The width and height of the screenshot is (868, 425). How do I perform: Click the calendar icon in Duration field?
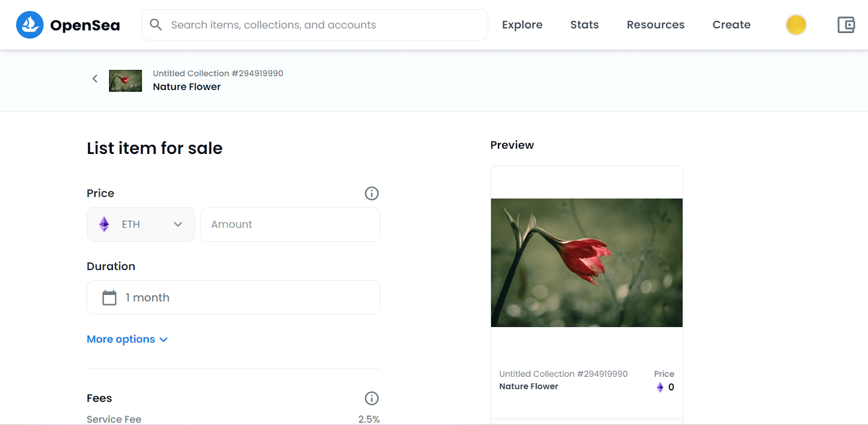(110, 298)
